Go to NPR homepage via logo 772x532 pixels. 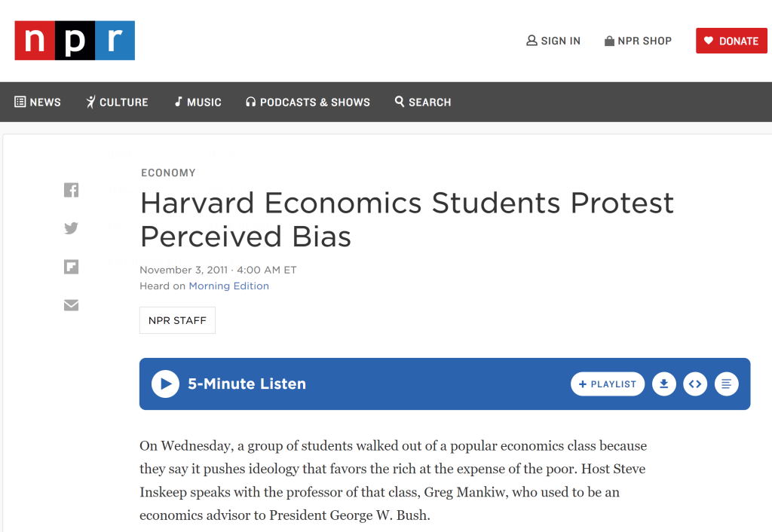75,41
